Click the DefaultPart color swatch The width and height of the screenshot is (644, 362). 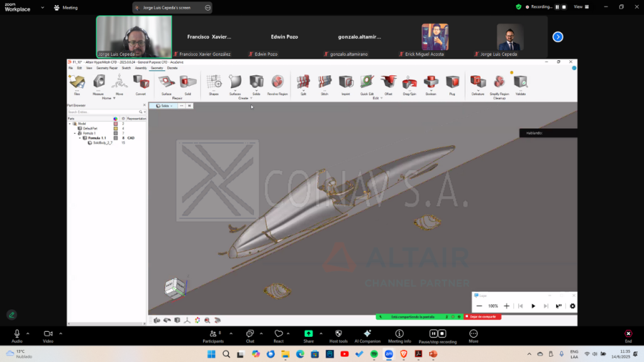[x=115, y=128]
